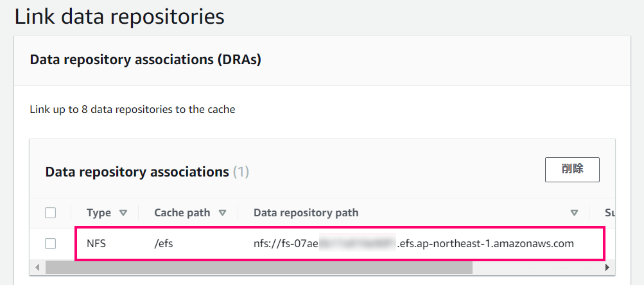Click the horizontal scrollbar's right arrow
644x285 pixels.
click(607, 267)
